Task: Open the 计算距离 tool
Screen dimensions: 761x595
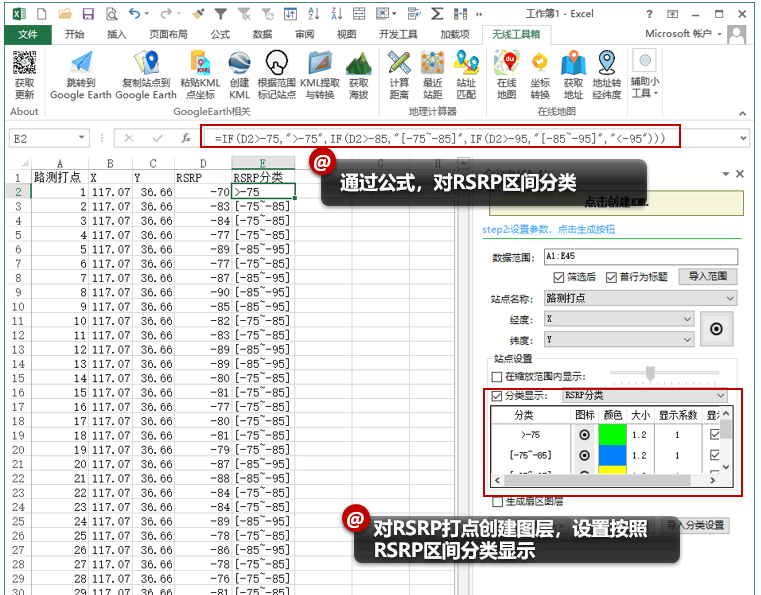Action: [x=399, y=75]
